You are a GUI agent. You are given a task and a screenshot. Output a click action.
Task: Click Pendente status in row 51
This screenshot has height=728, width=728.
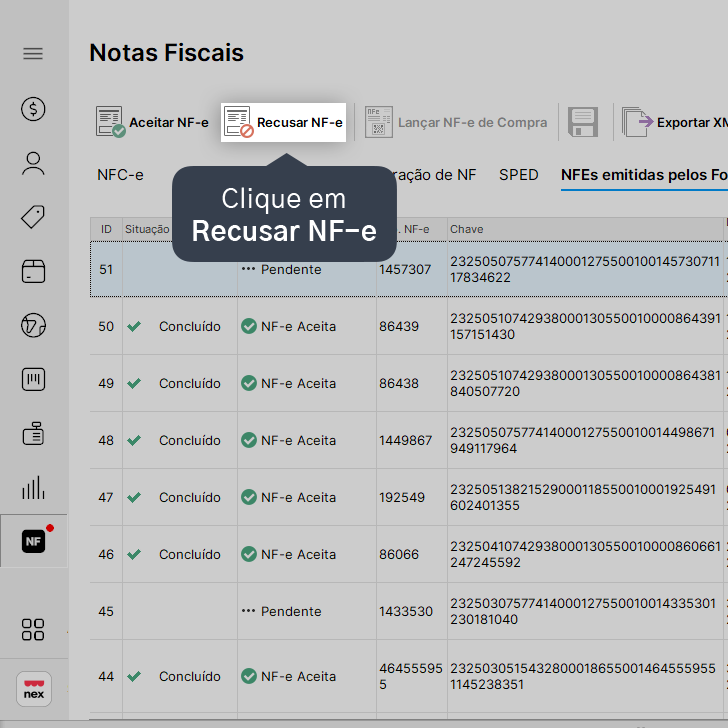tap(281, 269)
